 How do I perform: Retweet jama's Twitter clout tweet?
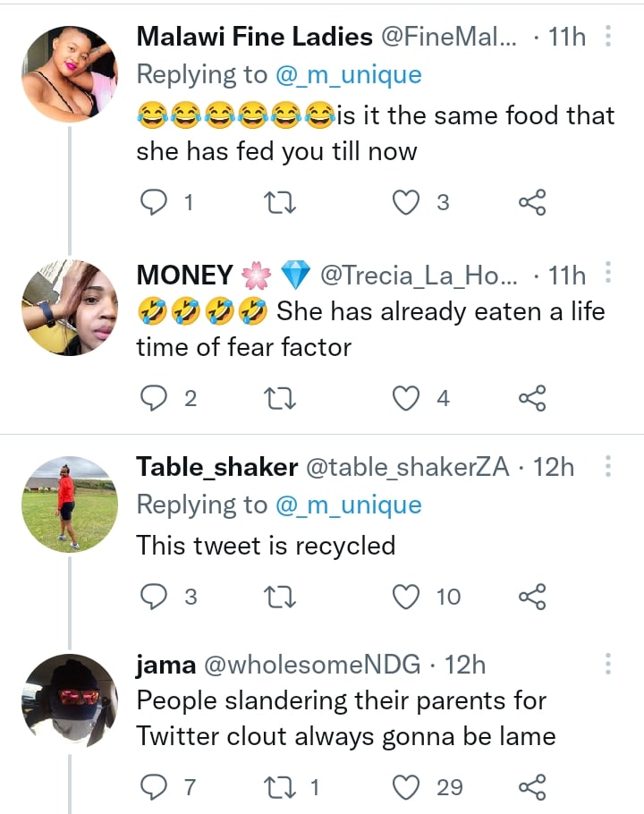(282, 787)
